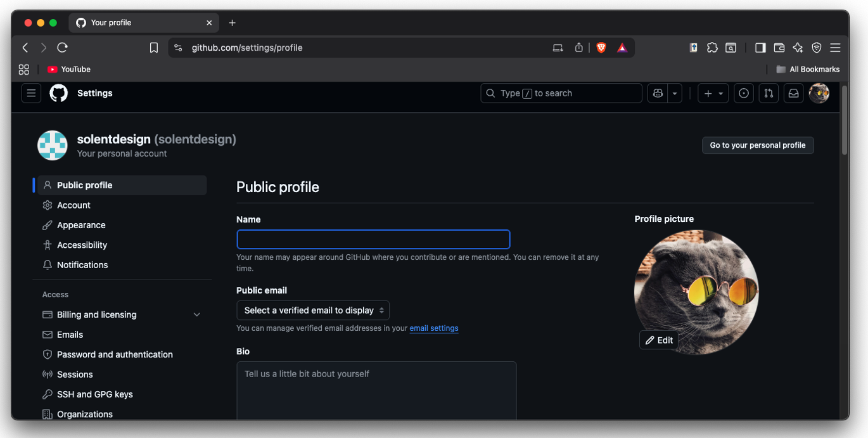This screenshot has height=438, width=868.
Task: Open the Public email dropdown
Action: (x=313, y=311)
